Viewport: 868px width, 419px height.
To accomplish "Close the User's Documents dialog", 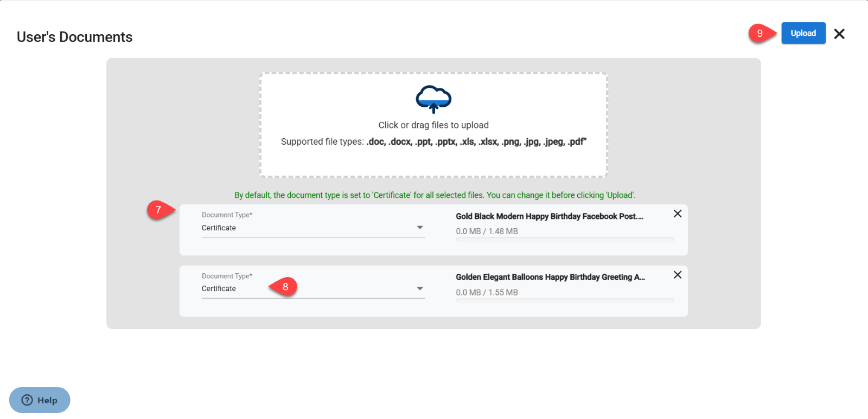I will (x=839, y=34).
